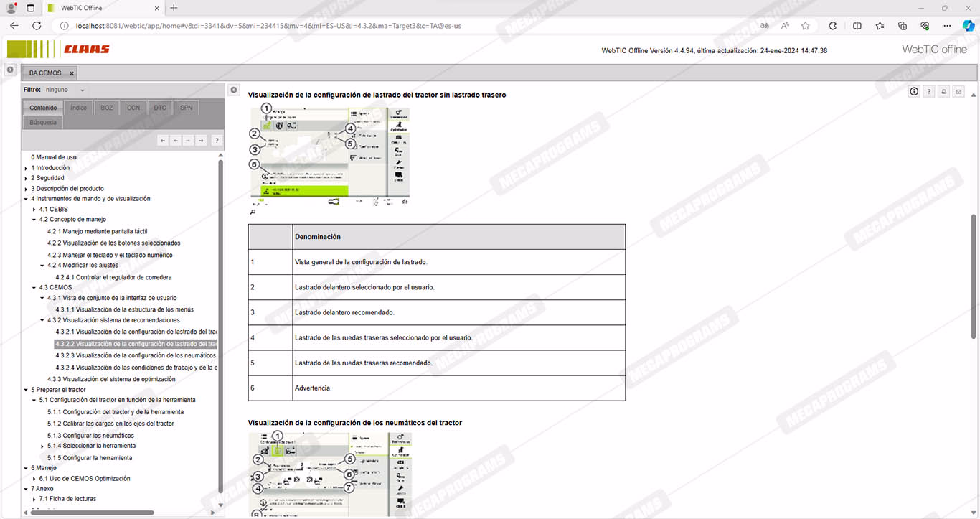Switch to the Índice tab
The image size is (980, 519).
point(78,108)
